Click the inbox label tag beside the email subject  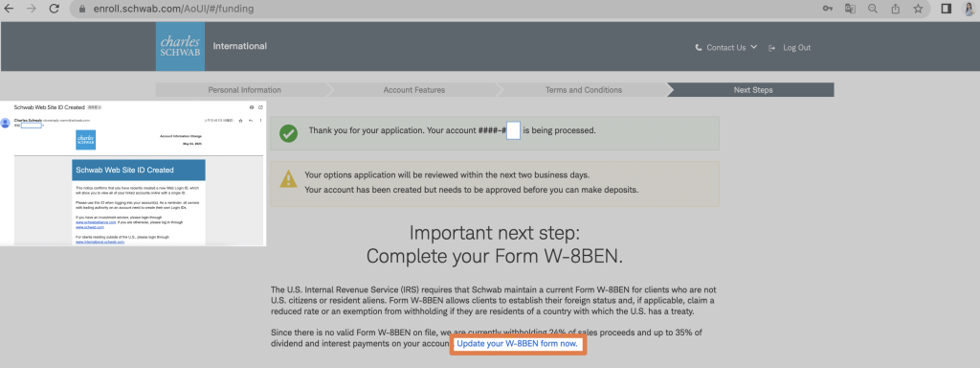point(95,107)
